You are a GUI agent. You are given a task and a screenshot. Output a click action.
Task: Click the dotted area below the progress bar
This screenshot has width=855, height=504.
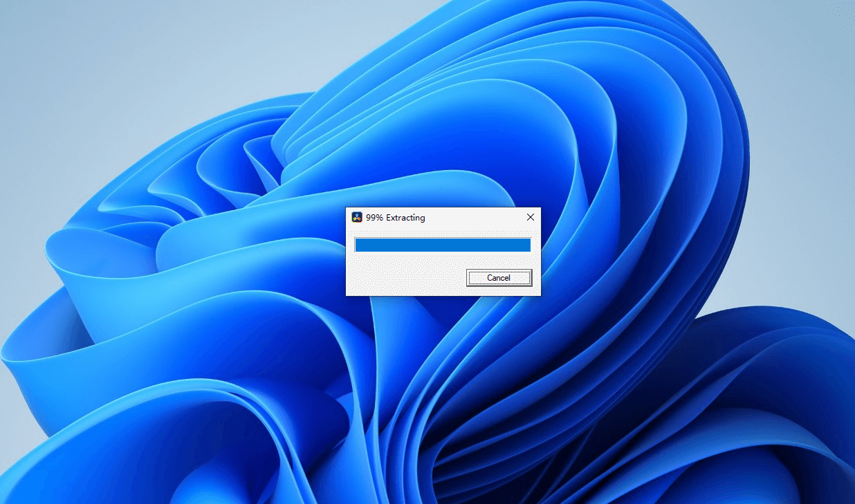[x=443, y=260]
